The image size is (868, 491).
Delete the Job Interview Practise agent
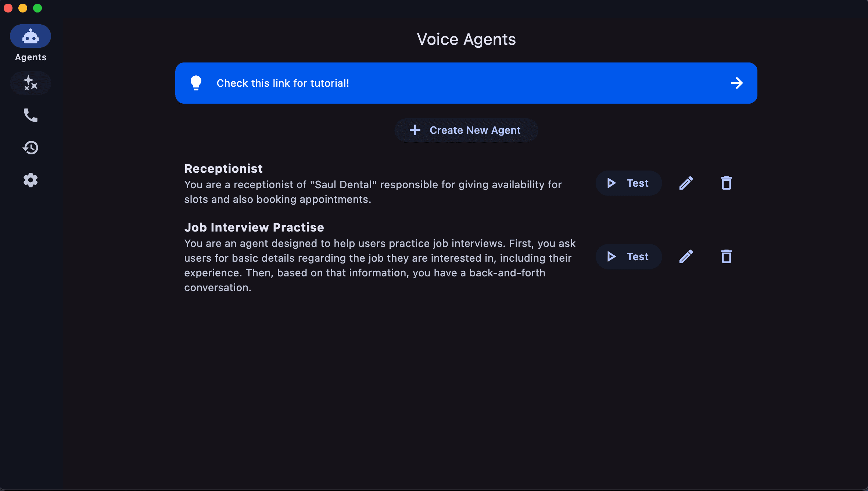pyautogui.click(x=726, y=257)
